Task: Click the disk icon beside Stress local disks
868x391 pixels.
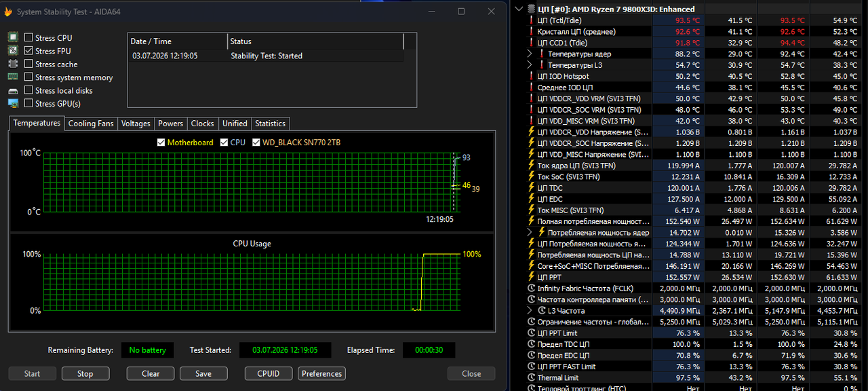Action: click(13, 91)
